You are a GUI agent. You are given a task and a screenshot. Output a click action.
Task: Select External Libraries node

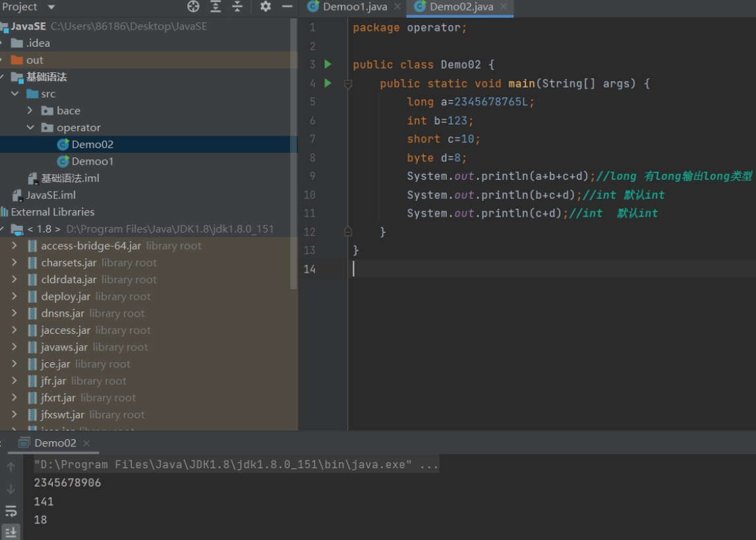[x=53, y=212]
